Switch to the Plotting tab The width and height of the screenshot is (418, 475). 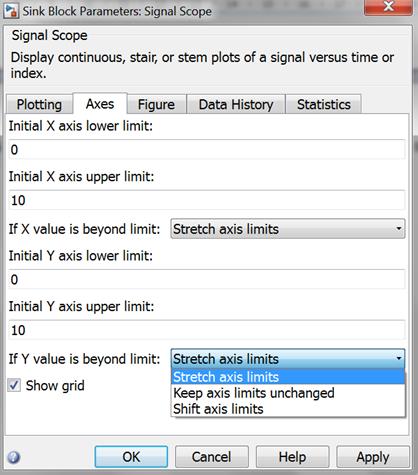tap(39, 104)
